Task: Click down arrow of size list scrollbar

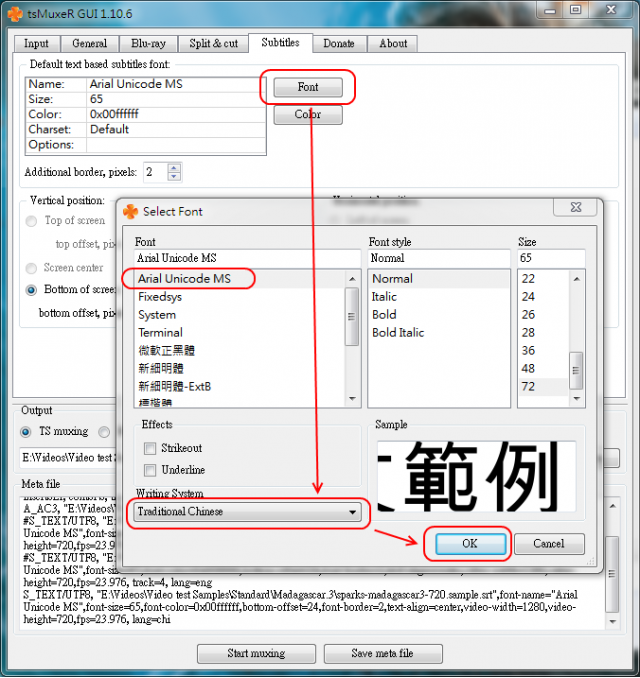Action: [576, 398]
